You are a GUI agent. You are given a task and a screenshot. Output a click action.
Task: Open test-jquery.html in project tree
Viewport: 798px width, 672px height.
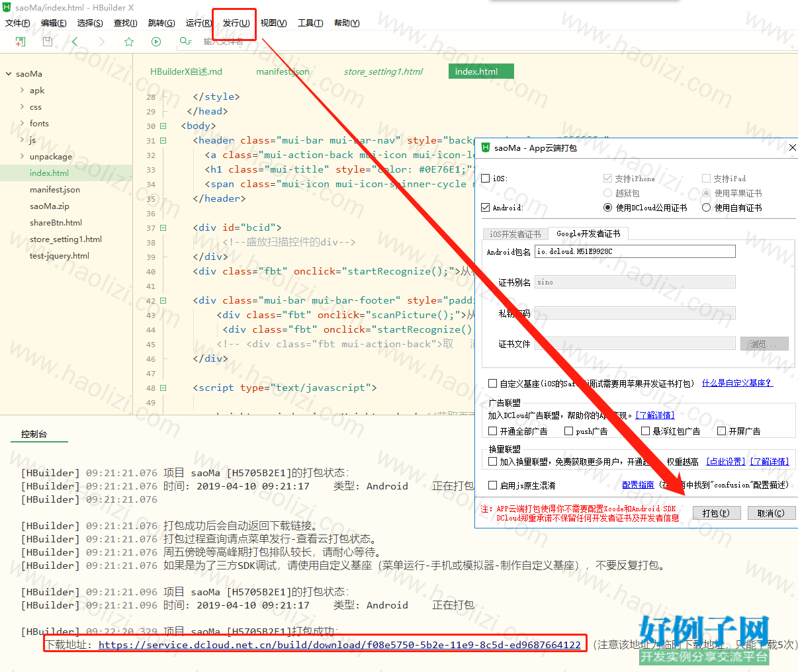[x=60, y=256]
